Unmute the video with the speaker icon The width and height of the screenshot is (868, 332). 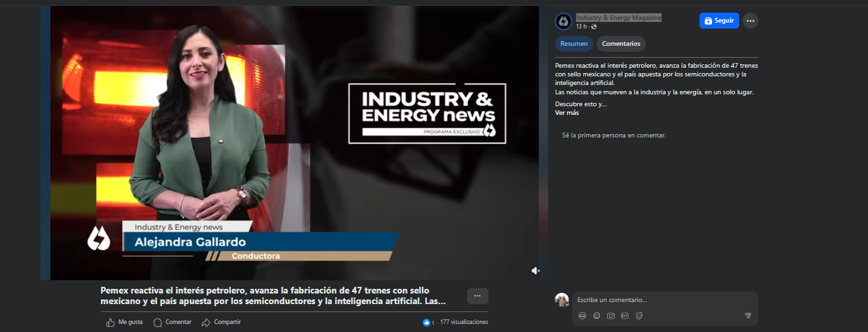(x=536, y=271)
